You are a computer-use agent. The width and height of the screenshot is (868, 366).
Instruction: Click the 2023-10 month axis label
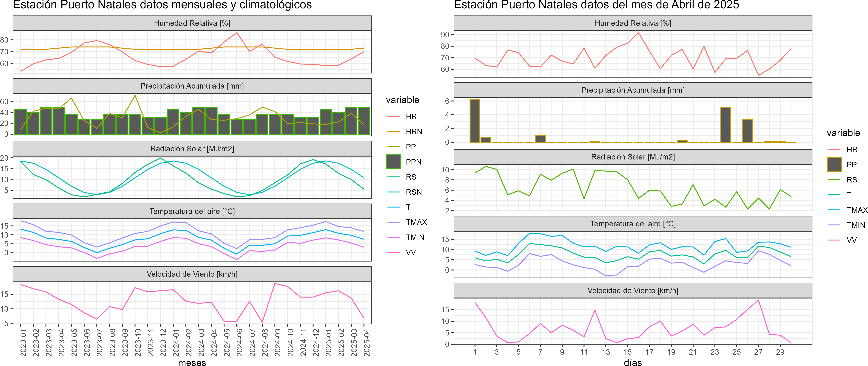click(137, 342)
